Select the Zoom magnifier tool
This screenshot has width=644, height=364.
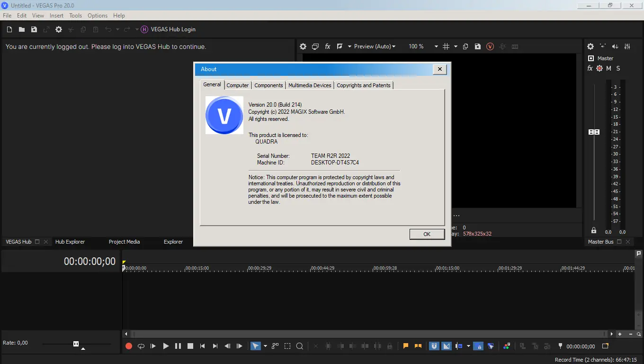click(x=300, y=346)
